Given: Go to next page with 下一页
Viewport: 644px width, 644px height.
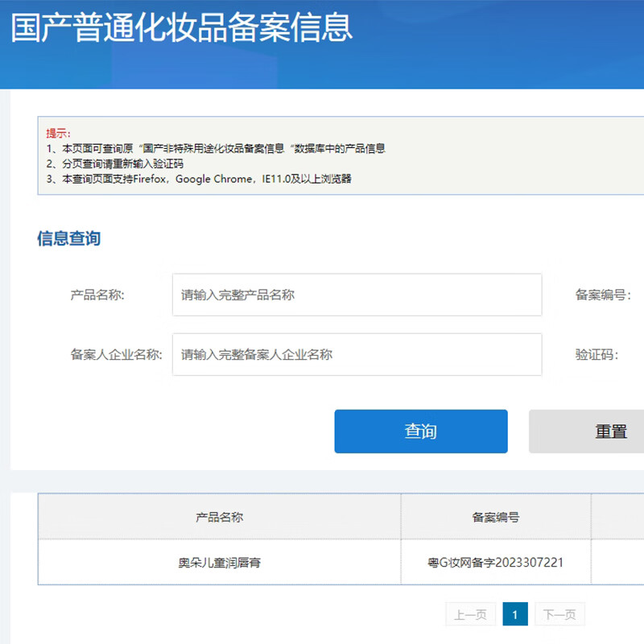Looking at the screenshot, I should tap(559, 615).
